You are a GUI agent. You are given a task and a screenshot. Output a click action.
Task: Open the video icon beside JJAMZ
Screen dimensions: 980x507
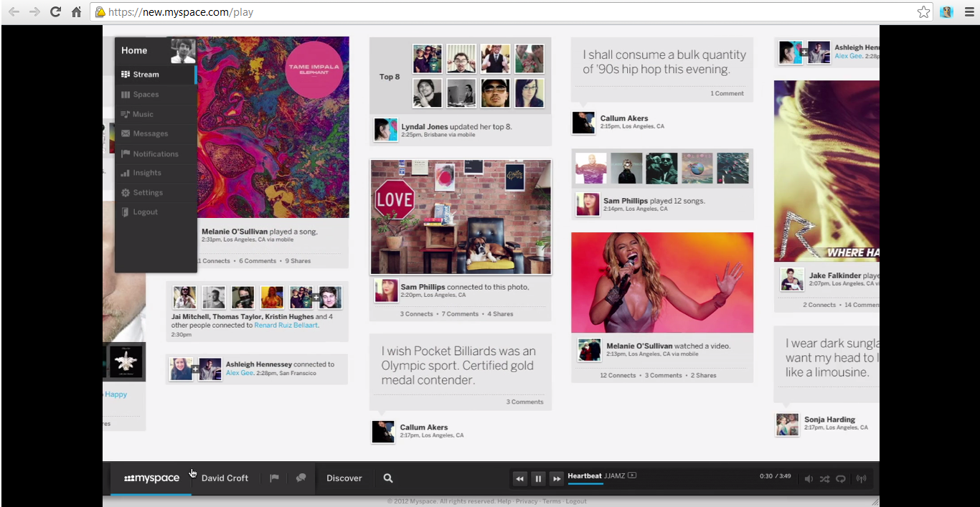(632, 475)
